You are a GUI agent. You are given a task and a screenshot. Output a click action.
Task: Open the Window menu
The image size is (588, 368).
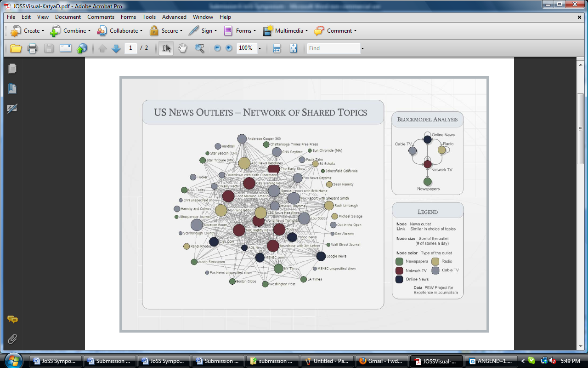203,17
